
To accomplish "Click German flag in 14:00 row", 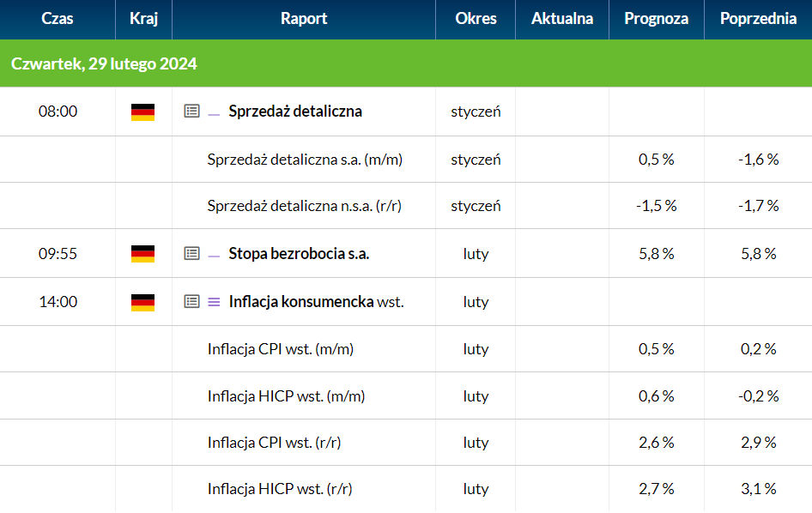I will [143, 303].
